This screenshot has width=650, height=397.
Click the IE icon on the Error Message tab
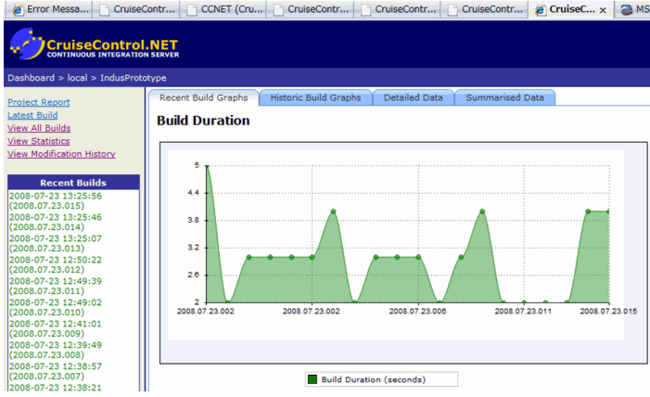[17, 10]
